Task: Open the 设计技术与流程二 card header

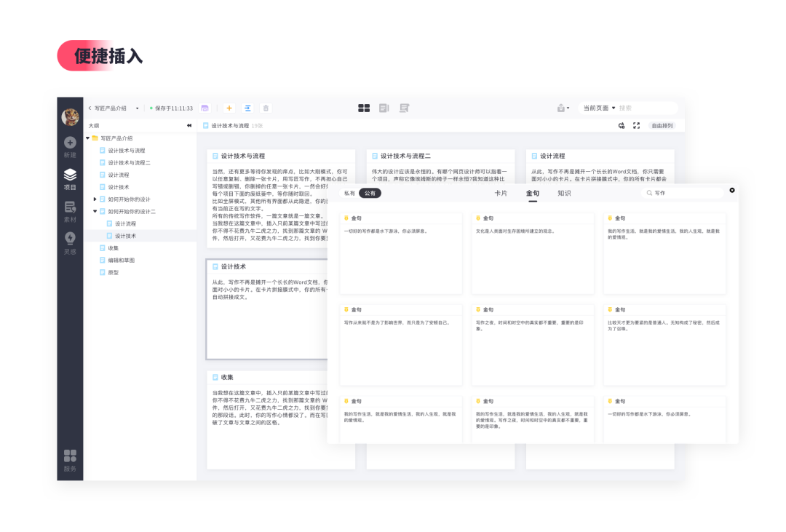Action: click(x=440, y=156)
